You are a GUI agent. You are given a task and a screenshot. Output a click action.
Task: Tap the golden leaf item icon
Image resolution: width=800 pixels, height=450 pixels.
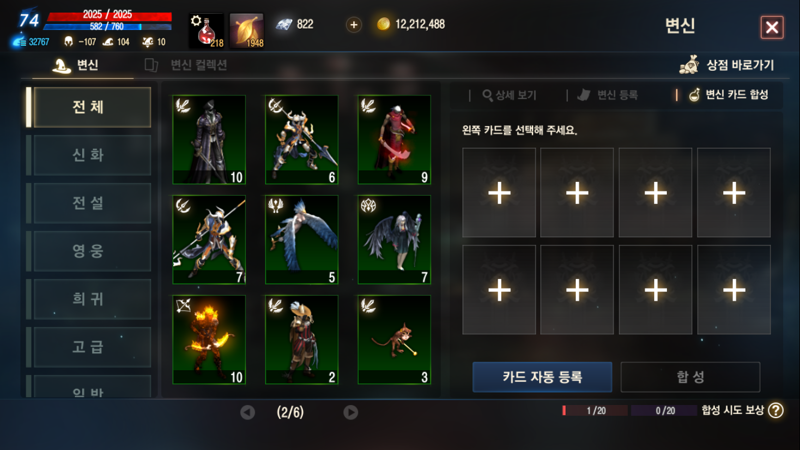[247, 31]
